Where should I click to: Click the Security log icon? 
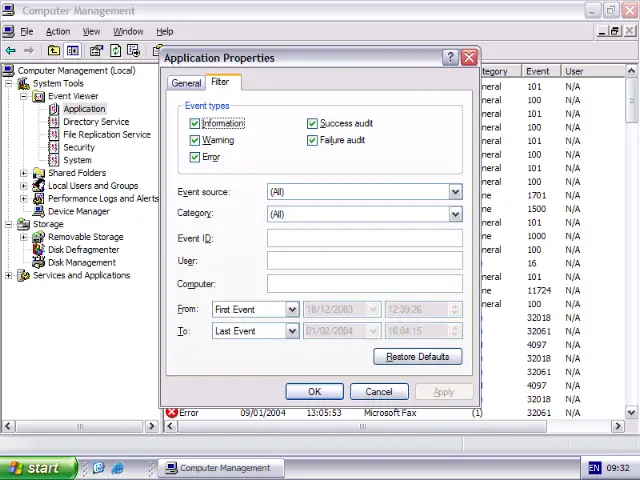click(53, 147)
